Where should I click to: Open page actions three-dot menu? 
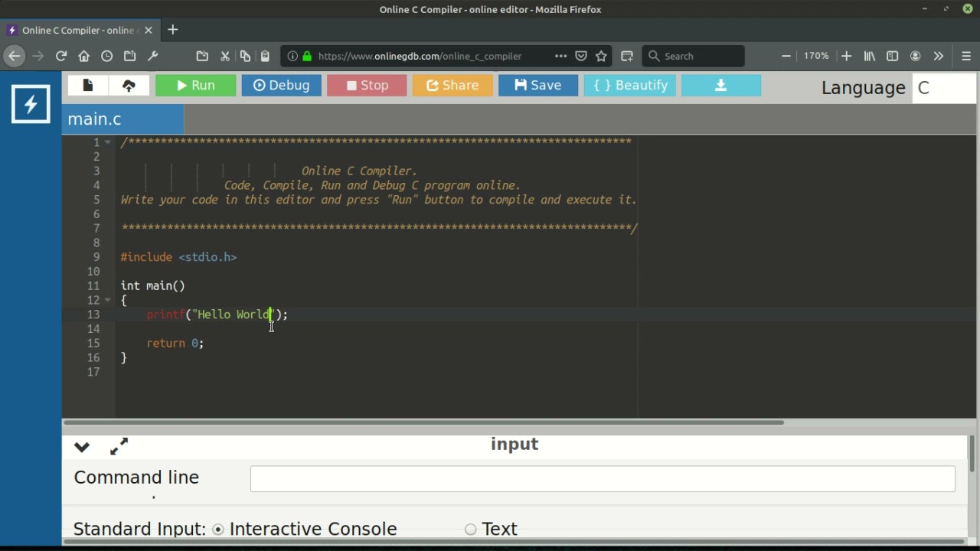click(560, 56)
